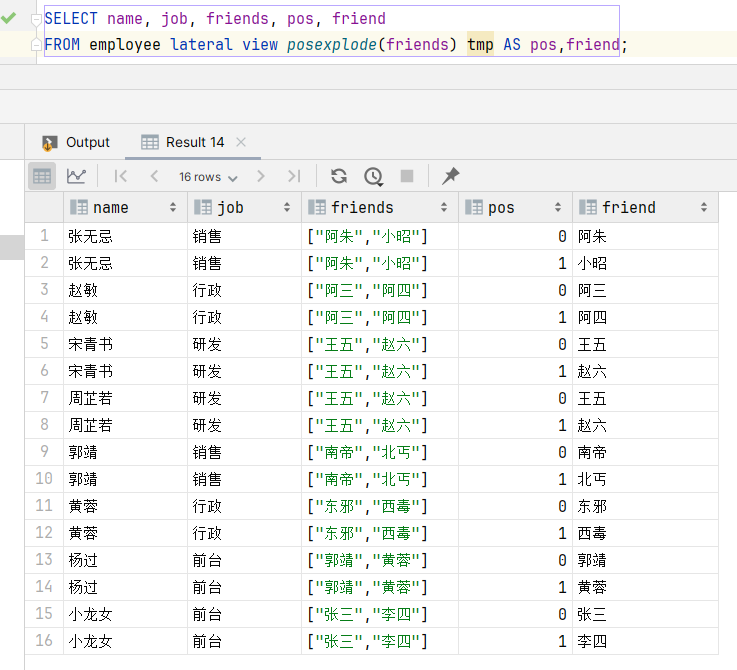Click the posexplode function name
Screen dimensions: 737x670
point(332,45)
